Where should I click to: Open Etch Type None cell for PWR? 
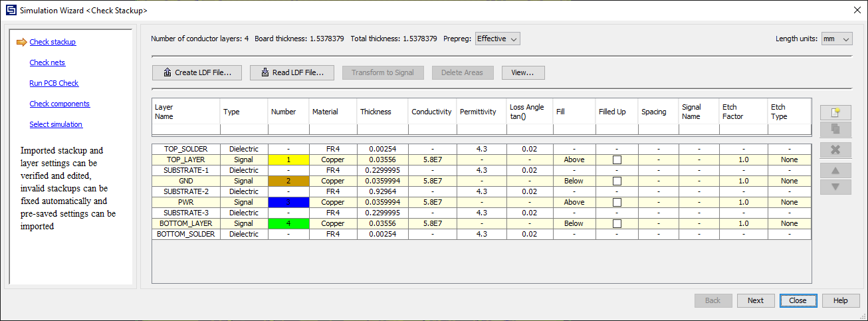789,203
